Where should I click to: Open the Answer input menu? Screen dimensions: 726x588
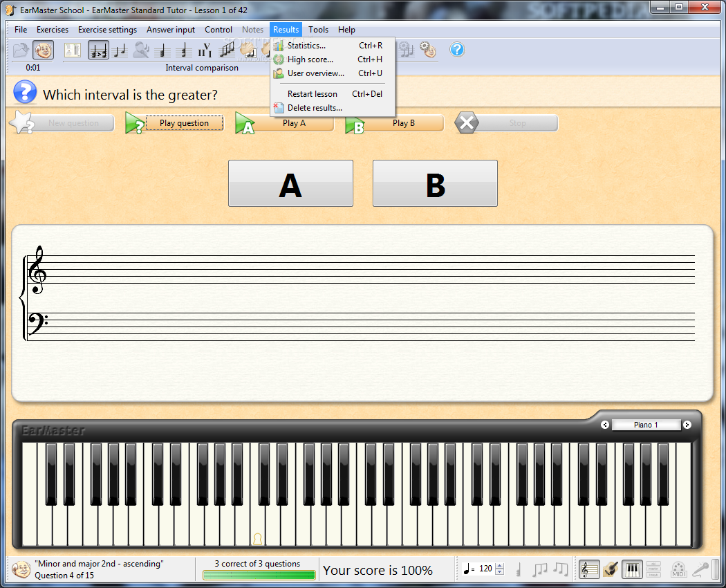click(171, 30)
